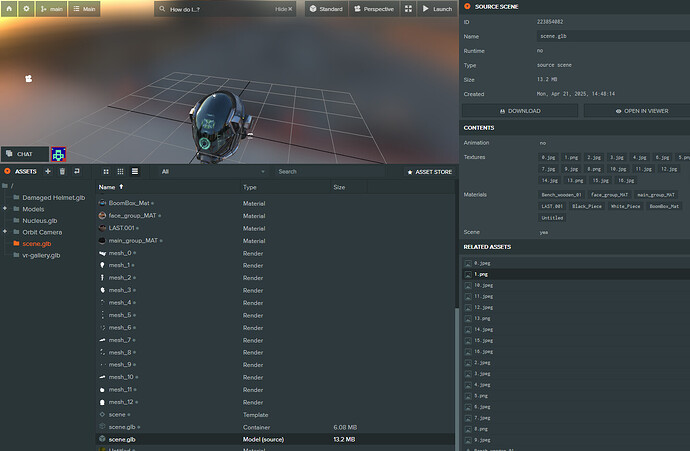Open the Chat panel
690x451 pixels.
point(25,154)
